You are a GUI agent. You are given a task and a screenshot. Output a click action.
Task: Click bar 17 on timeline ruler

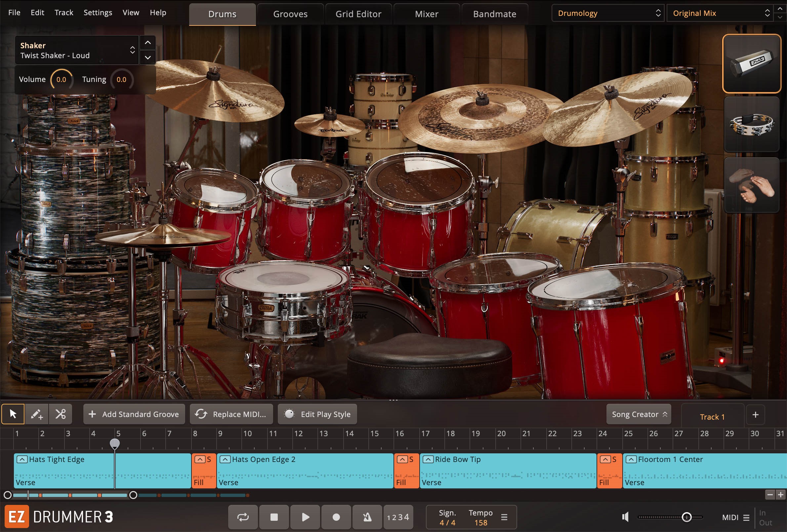(425, 434)
